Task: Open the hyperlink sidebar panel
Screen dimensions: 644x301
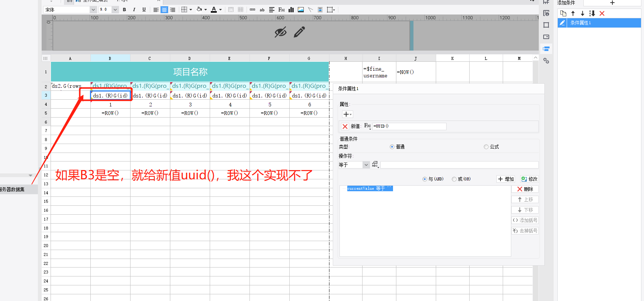Action: 546,61
